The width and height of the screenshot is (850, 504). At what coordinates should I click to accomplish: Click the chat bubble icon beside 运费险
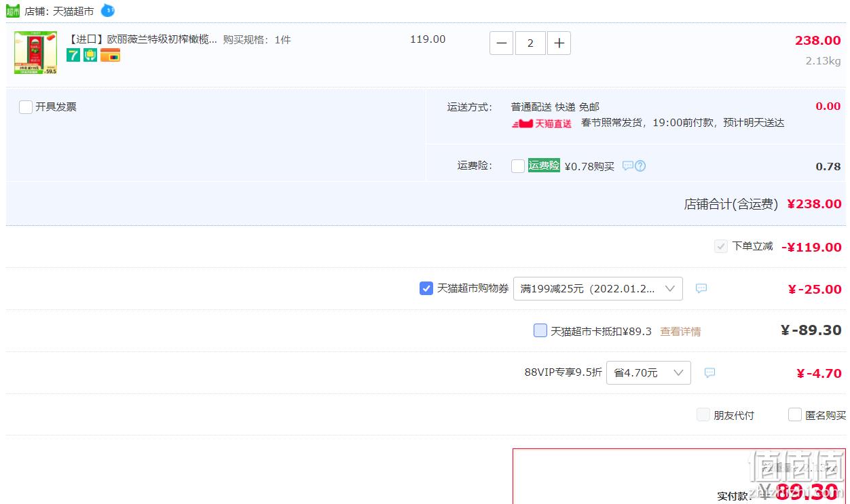(628, 166)
